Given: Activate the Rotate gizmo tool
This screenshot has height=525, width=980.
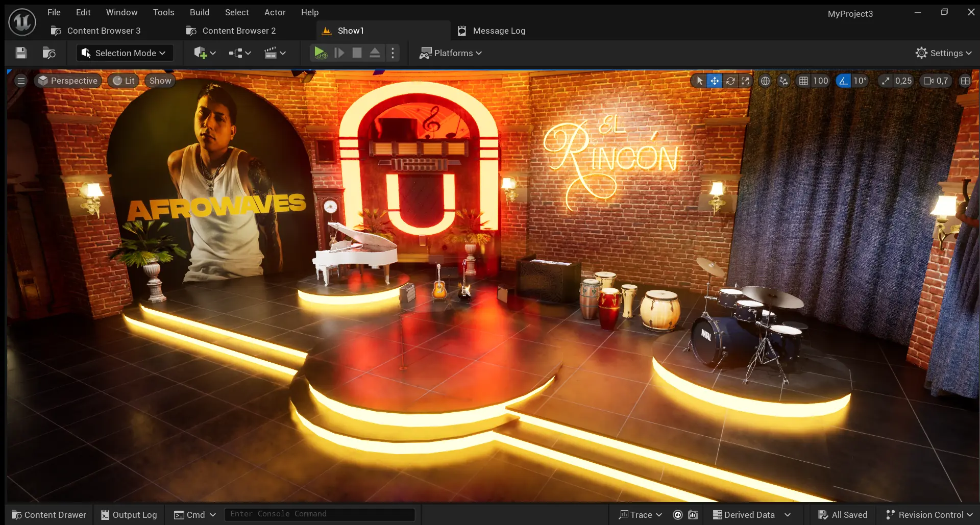Looking at the screenshot, I should (730, 81).
